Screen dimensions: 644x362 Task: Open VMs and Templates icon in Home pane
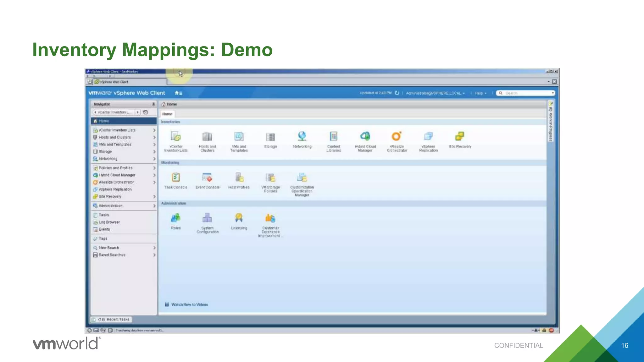(239, 137)
